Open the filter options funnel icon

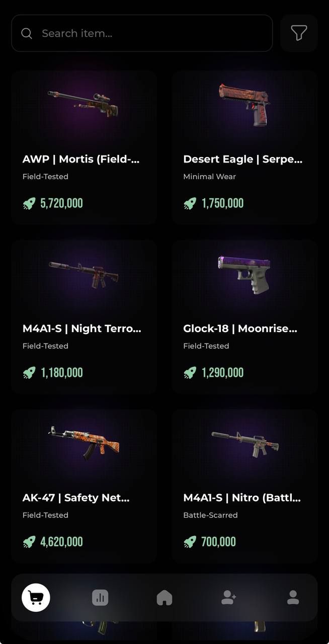299,33
